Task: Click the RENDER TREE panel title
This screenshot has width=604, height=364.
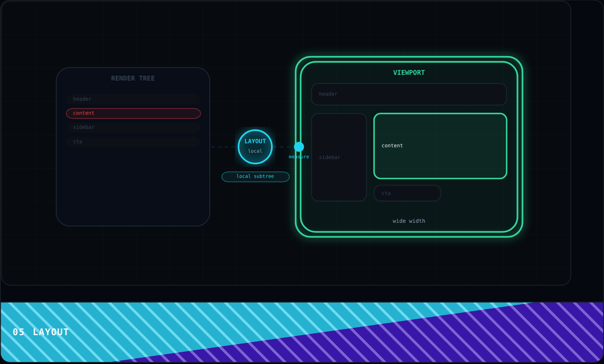Action: pos(133,78)
